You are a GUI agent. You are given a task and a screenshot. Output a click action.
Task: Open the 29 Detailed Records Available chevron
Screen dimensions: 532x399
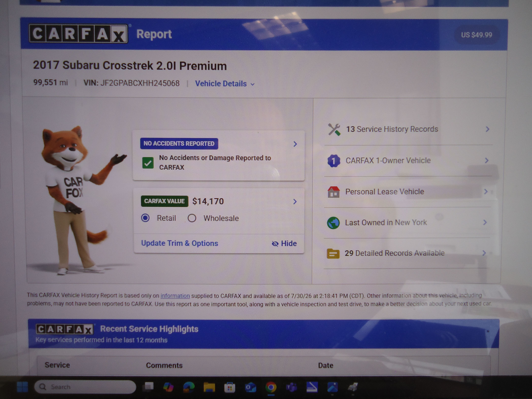tap(484, 253)
